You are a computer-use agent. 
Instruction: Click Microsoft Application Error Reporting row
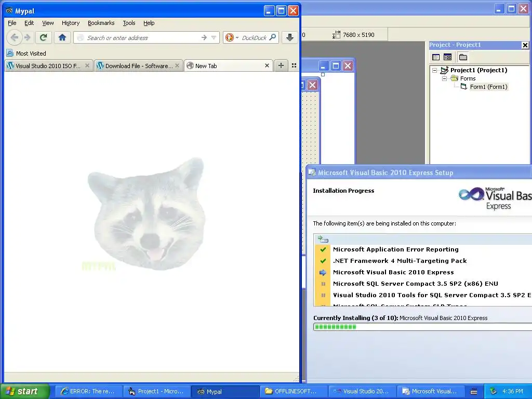(395, 249)
